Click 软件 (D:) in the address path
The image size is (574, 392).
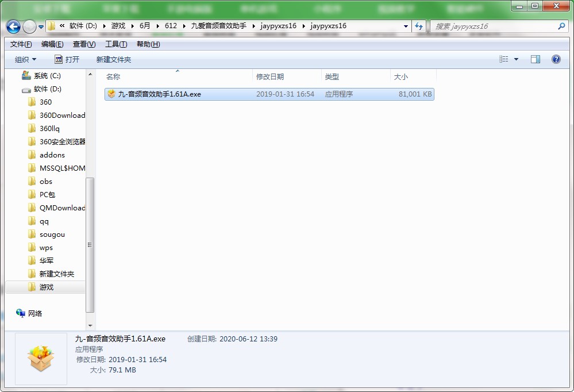pos(83,26)
